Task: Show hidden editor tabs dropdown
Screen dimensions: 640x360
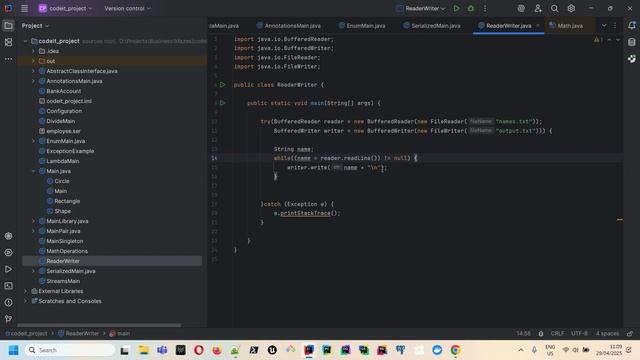Action: pyautogui.click(x=604, y=26)
